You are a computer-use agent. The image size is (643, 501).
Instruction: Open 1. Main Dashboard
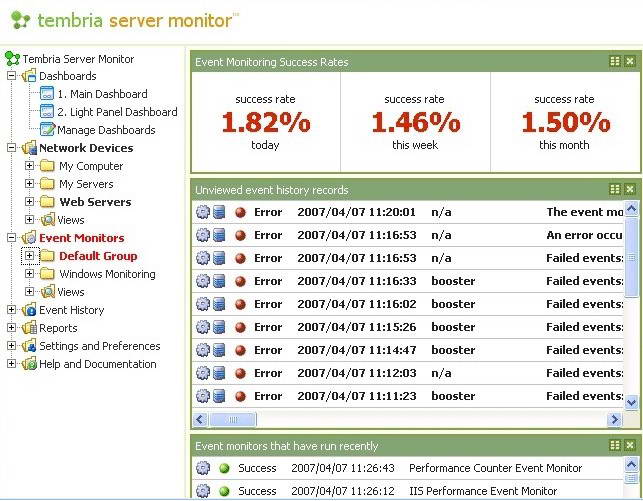pos(102,94)
